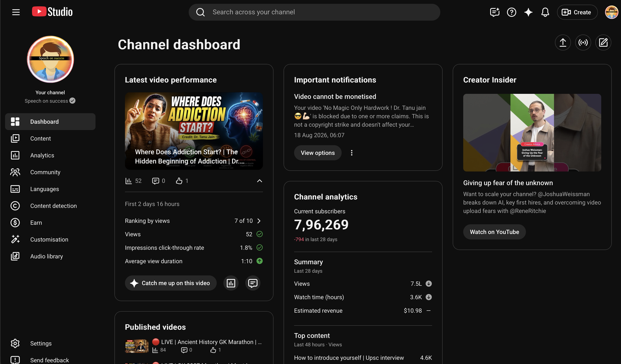Open 'How to introduce yourself' top content link
This screenshot has width=621, height=364.
[349, 358]
